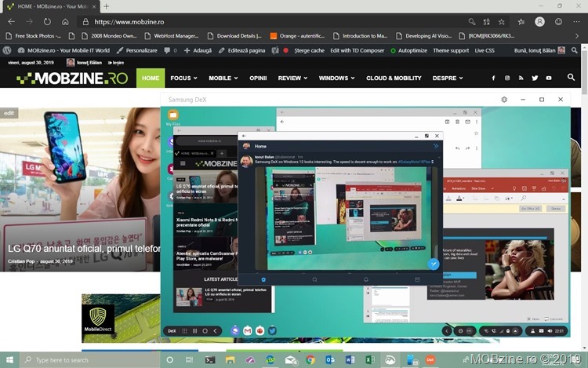The width and height of the screenshot is (588, 368).
Task: Select the HOME menu item
Action: coord(151,78)
